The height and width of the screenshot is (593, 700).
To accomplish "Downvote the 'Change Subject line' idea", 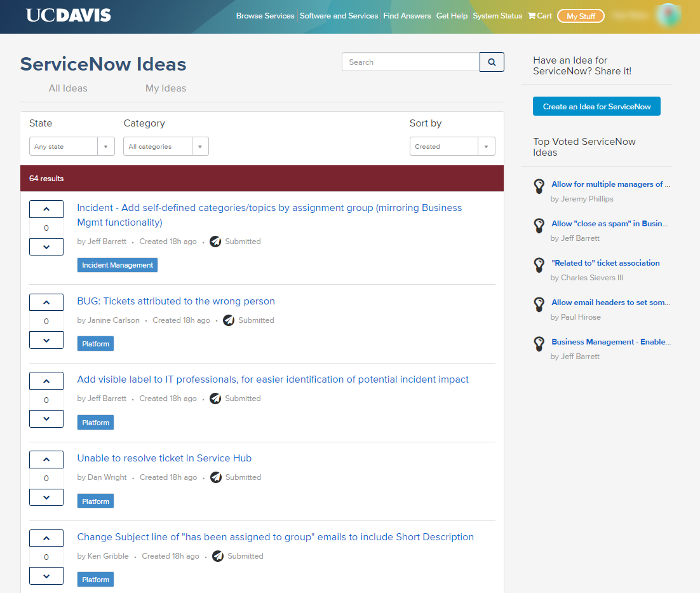I will click(46, 576).
